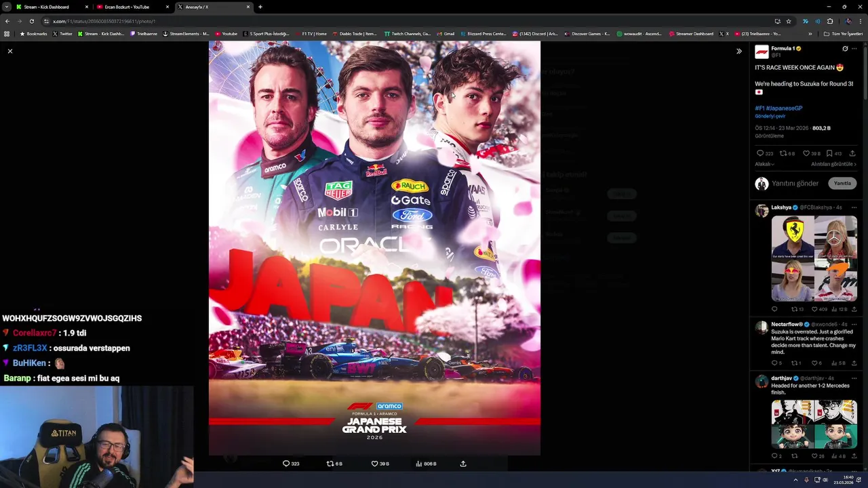Click the #F1 hashtag link
The height and width of the screenshot is (488, 868).
[x=759, y=108]
